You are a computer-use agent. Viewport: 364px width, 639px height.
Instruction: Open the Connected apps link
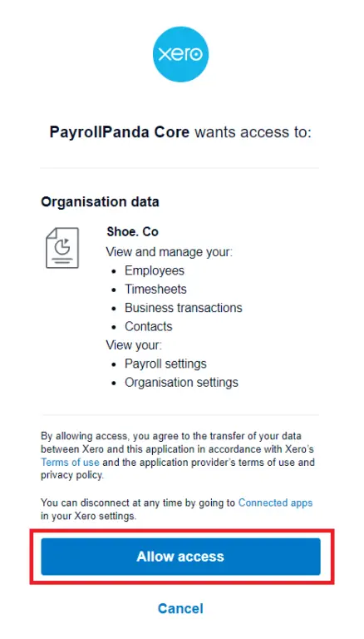275,503
